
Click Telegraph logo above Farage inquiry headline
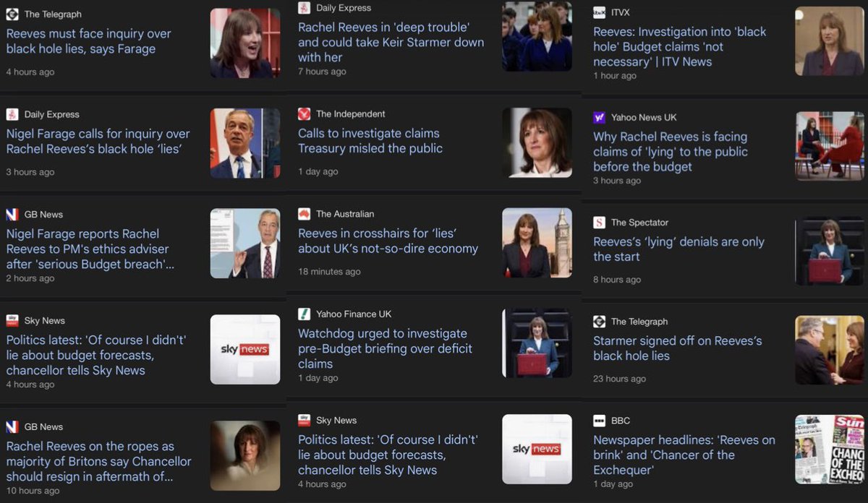[12, 14]
